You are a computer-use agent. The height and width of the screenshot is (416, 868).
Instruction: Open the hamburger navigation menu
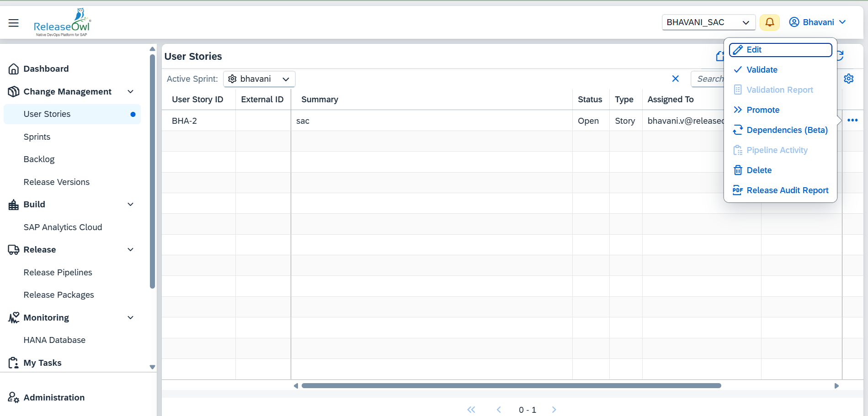(x=14, y=23)
